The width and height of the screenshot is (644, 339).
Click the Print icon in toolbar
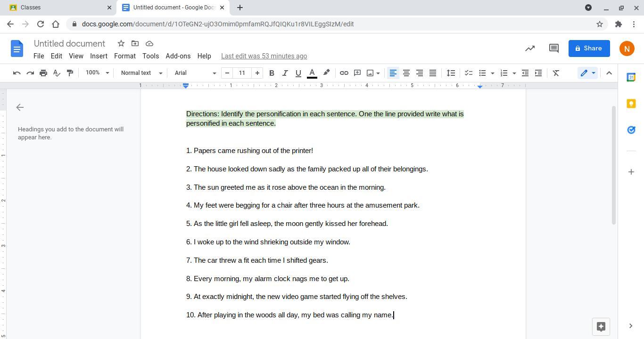point(43,73)
